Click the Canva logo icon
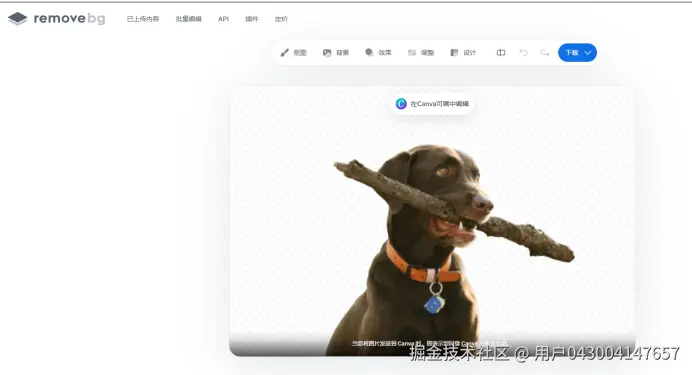Viewport: 692px width, 375px height. (401, 104)
